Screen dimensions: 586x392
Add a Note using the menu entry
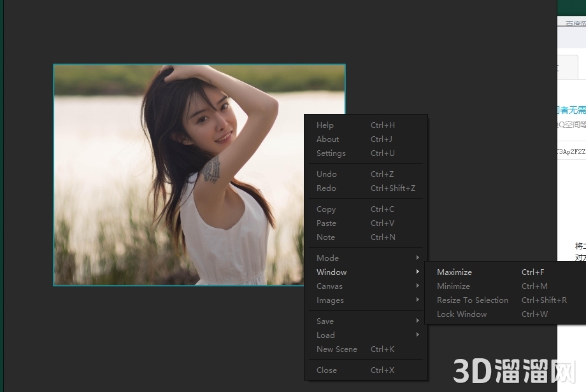(325, 237)
